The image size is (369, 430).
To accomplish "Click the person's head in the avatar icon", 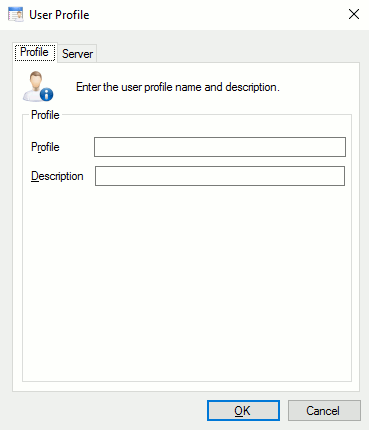I will point(35,79).
